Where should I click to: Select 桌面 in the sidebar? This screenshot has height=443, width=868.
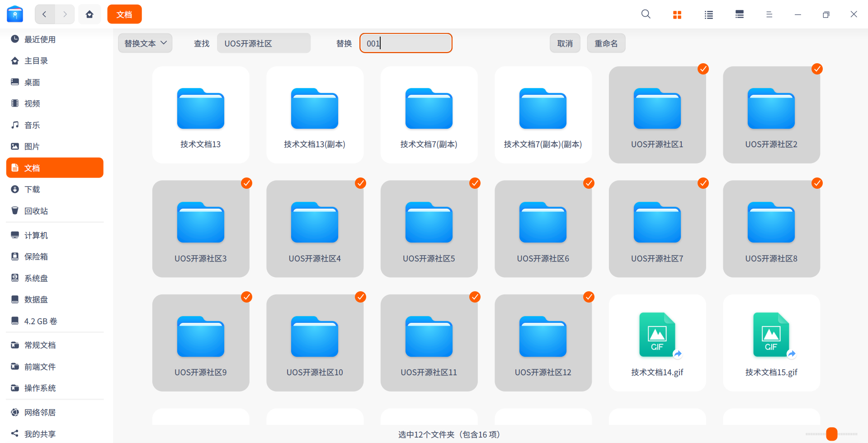point(55,82)
